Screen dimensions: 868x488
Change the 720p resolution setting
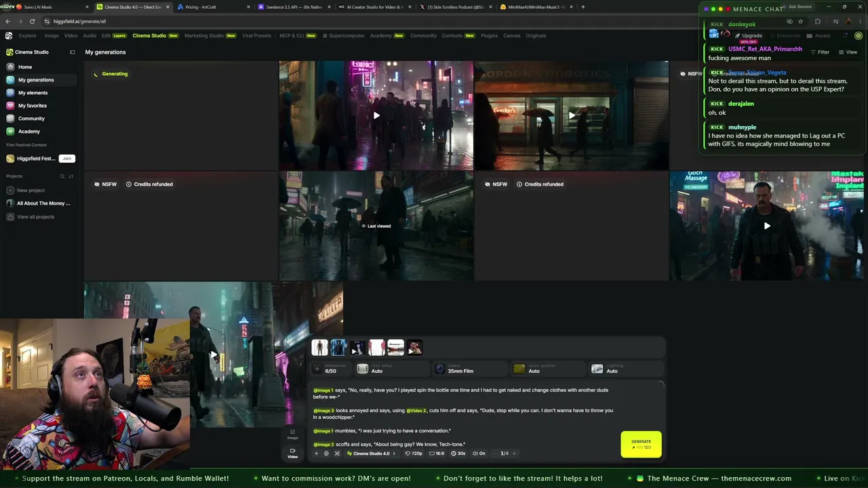tap(414, 453)
